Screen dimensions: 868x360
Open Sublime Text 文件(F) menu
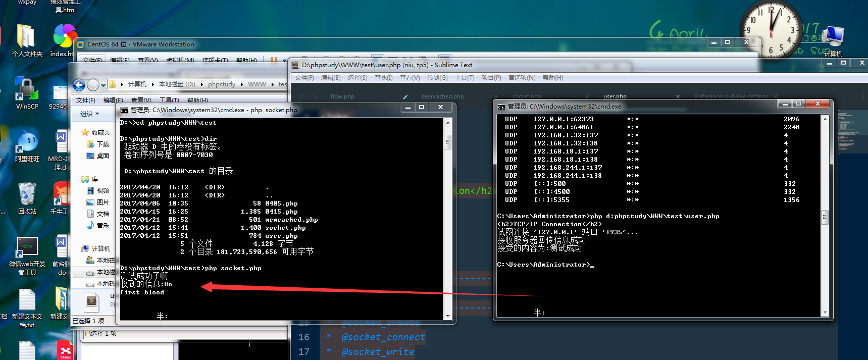(304, 78)
